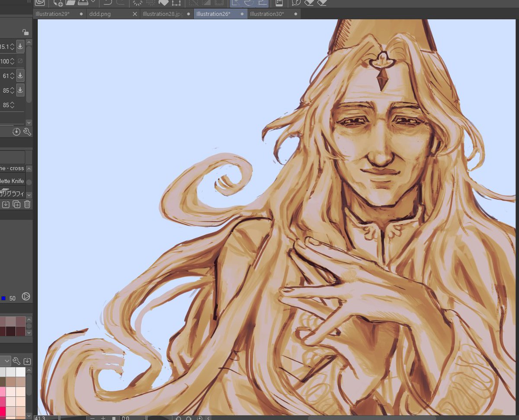Toggle the tool property lock icon

[26, 32]
